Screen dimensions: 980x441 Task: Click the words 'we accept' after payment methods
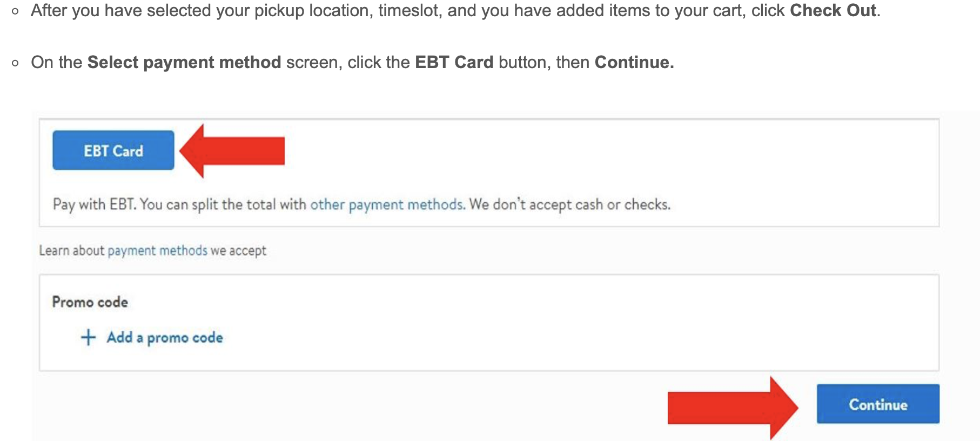pos(238,251)
